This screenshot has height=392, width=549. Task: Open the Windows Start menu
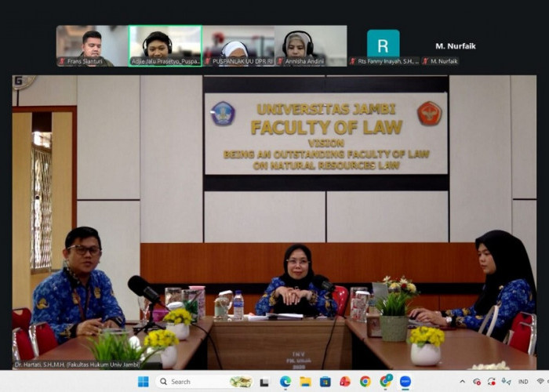143,382
